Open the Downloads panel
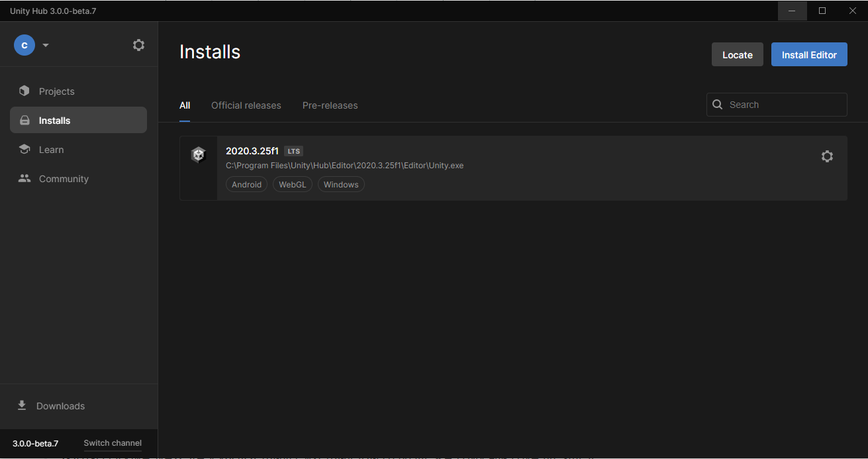This screenshot has width=868, height=459. [x=78, y=406]
